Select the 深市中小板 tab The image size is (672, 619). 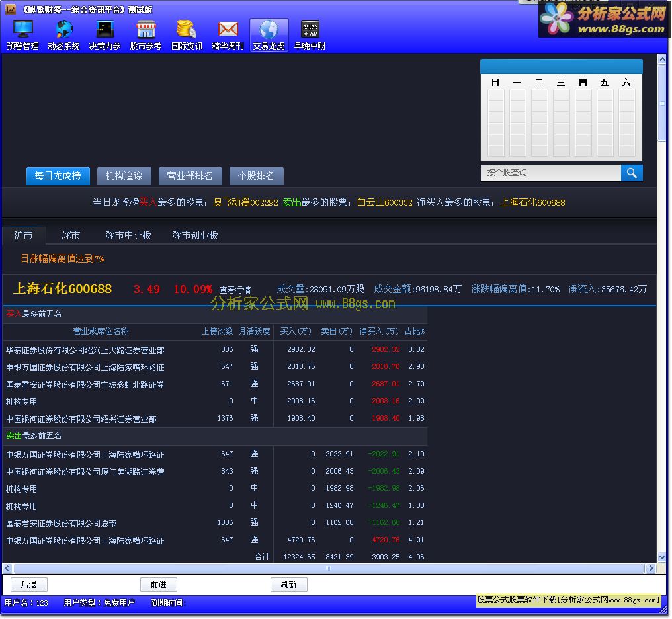pos(128,235)
